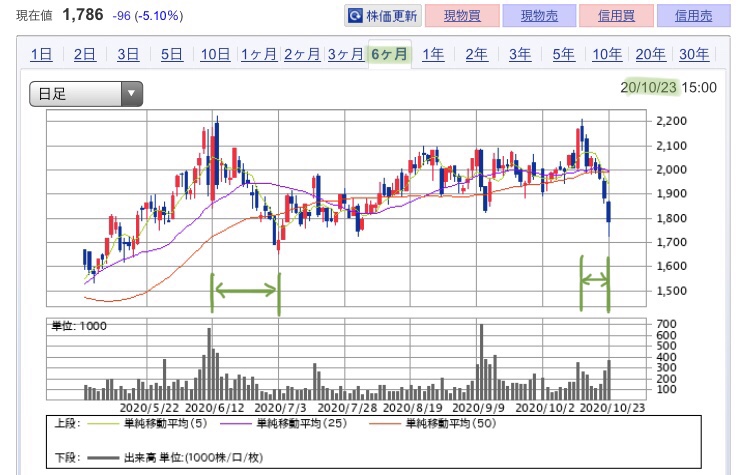
Task: Open the 日足 candle interval dropdown
Action: pos(86,94)
